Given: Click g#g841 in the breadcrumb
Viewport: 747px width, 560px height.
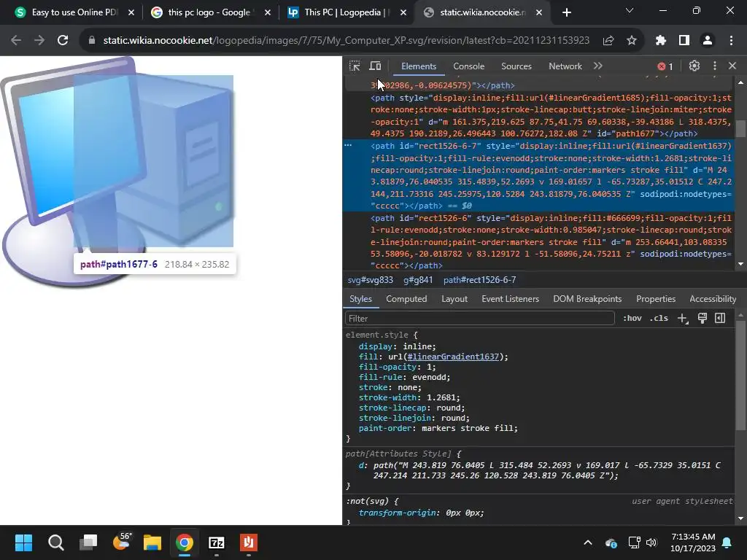Looking at the screenshot, I should pyautogui.click(x=418, y=280).
